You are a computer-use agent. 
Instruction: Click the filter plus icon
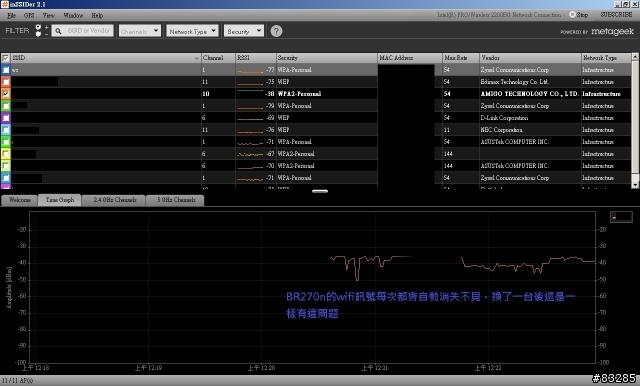pos(46,27)
